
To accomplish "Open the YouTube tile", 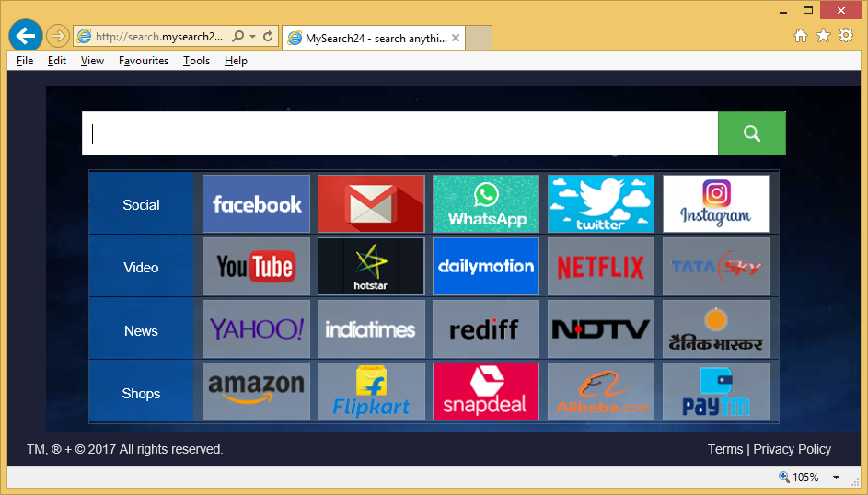I will (x=256, y=267).
